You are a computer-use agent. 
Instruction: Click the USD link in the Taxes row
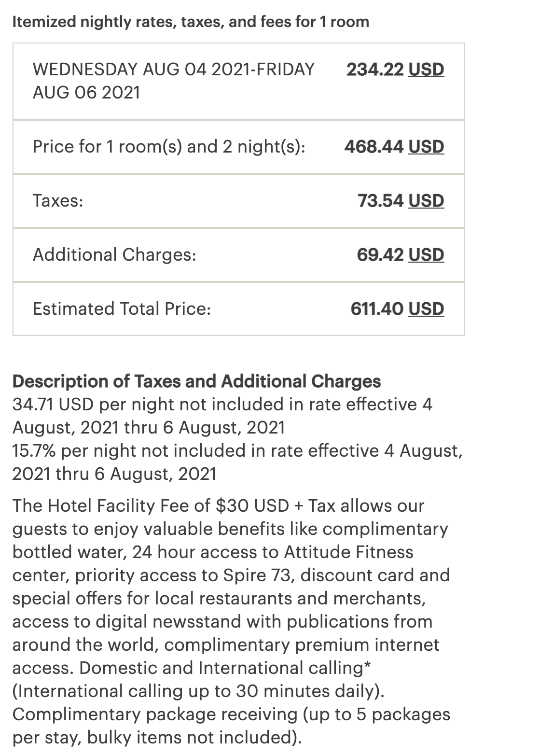click(x=426, y=201)
